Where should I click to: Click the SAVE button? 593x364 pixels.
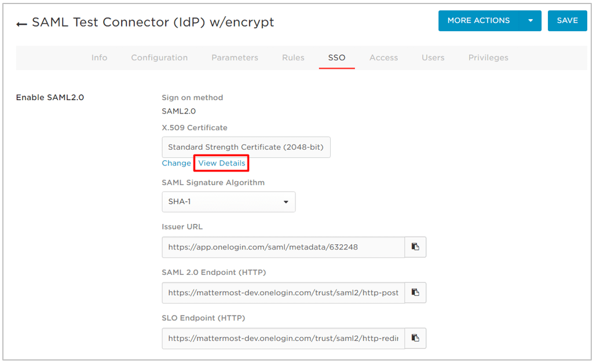(567, 20)
